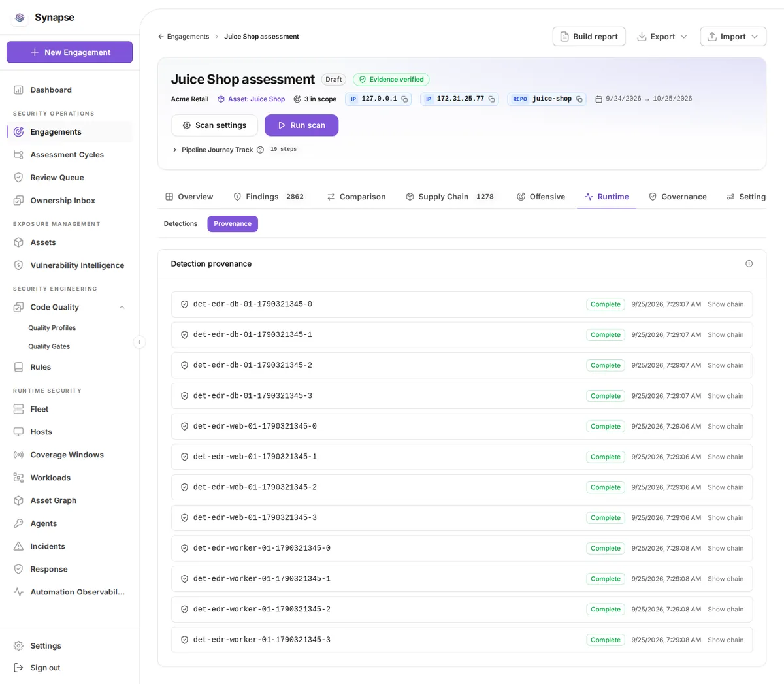This screenshot has height=684, width=784.
Task: Click the Review Queue shield icon
Action: pyautogui.click(x=18, y=178)
